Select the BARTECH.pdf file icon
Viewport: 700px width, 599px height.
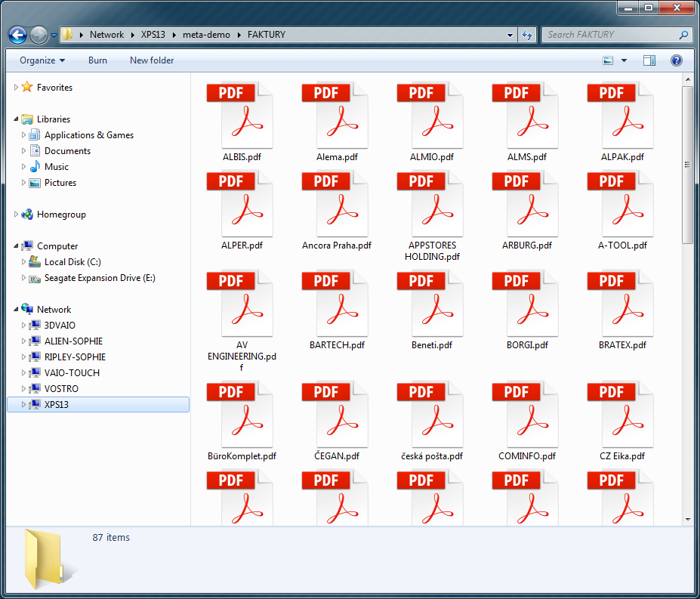coord(335,304)
